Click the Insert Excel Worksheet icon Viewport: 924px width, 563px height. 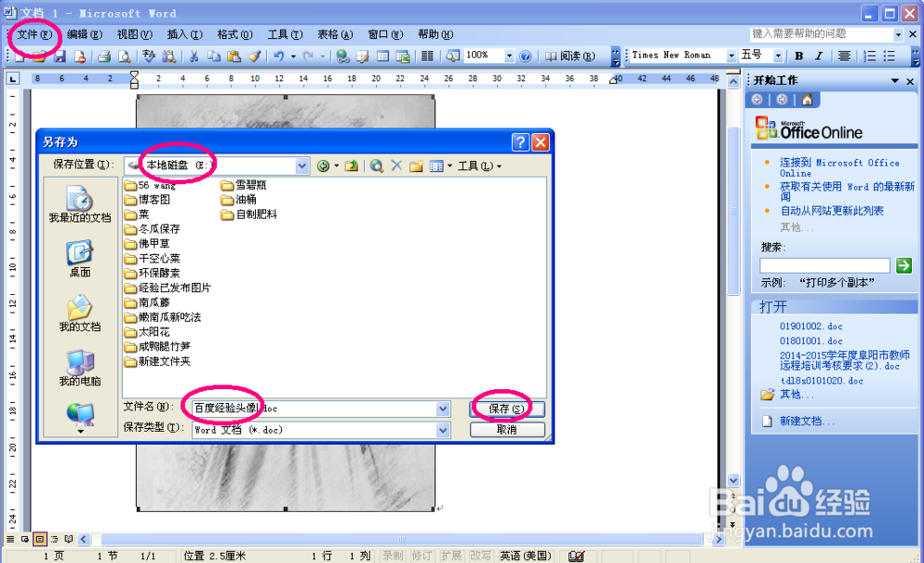click(403, 56)
